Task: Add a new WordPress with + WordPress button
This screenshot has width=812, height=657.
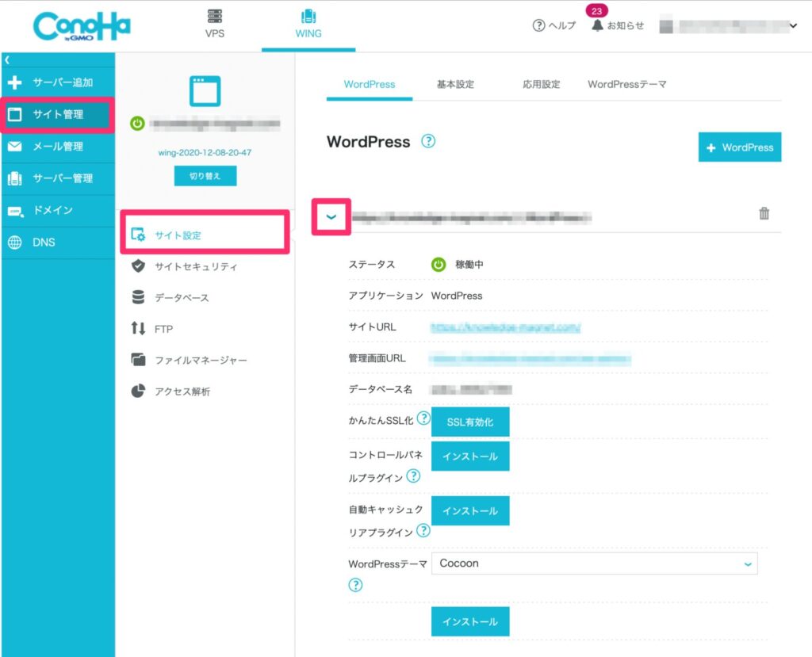Action: pos(740,147)
